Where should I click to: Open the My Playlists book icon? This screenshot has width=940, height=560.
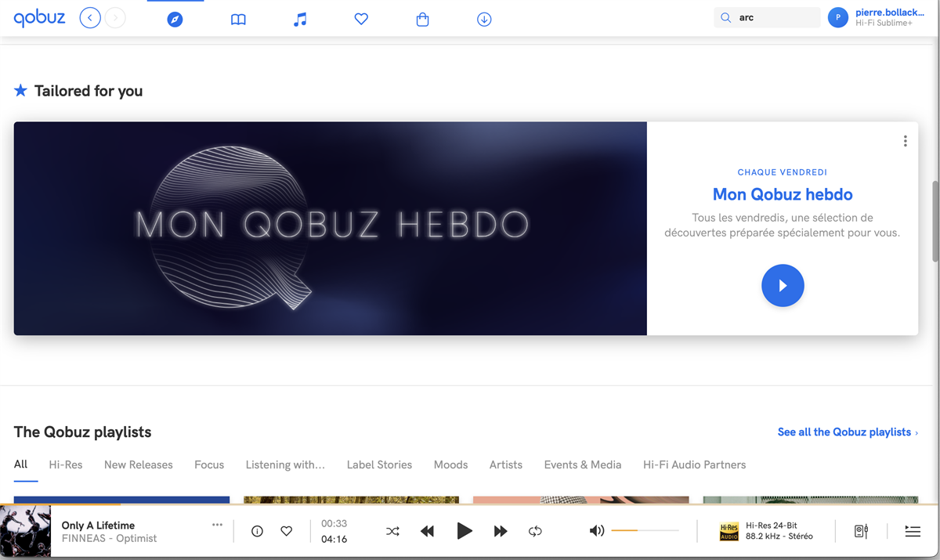coord(238,20)
